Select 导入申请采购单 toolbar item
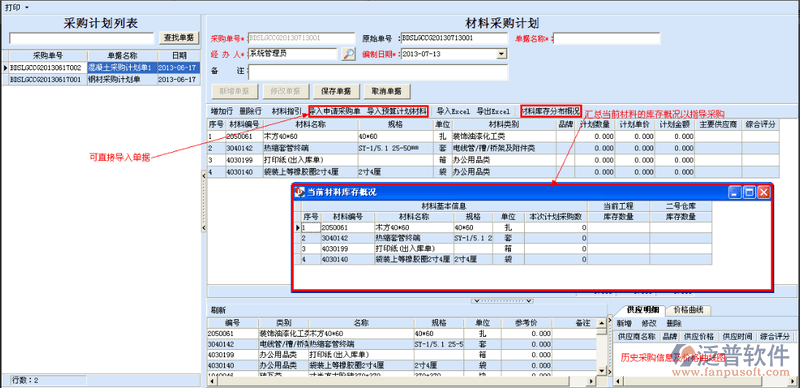 pyautogui.click(x=335, y=111)
